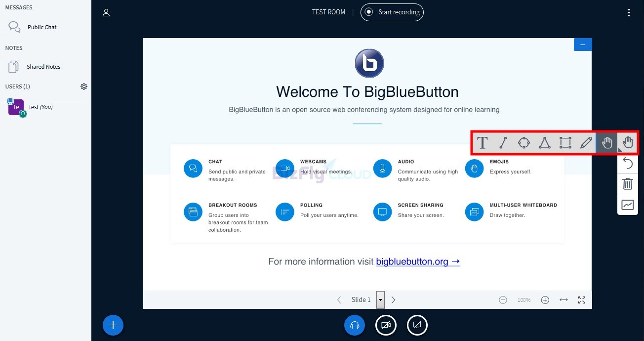Follow the bigbluebutton.org link on slide

click(x=418, y=261)
